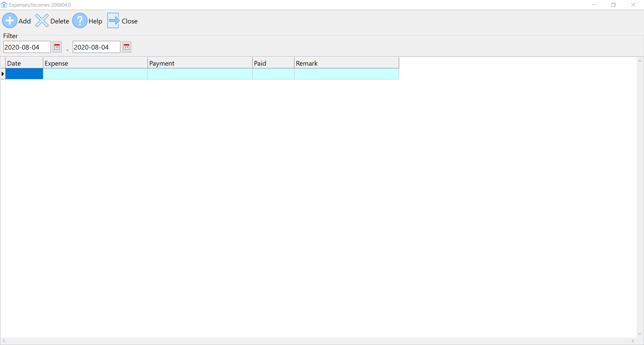Select the Remark cell in first row

click(x=347, y=74)
